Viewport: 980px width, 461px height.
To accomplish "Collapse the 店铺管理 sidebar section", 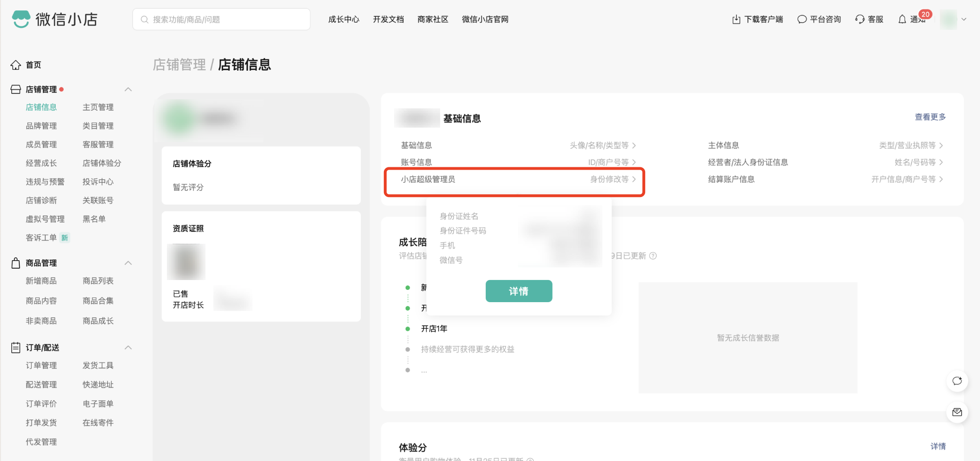I will pyautogui.click(x=128, y=90).
